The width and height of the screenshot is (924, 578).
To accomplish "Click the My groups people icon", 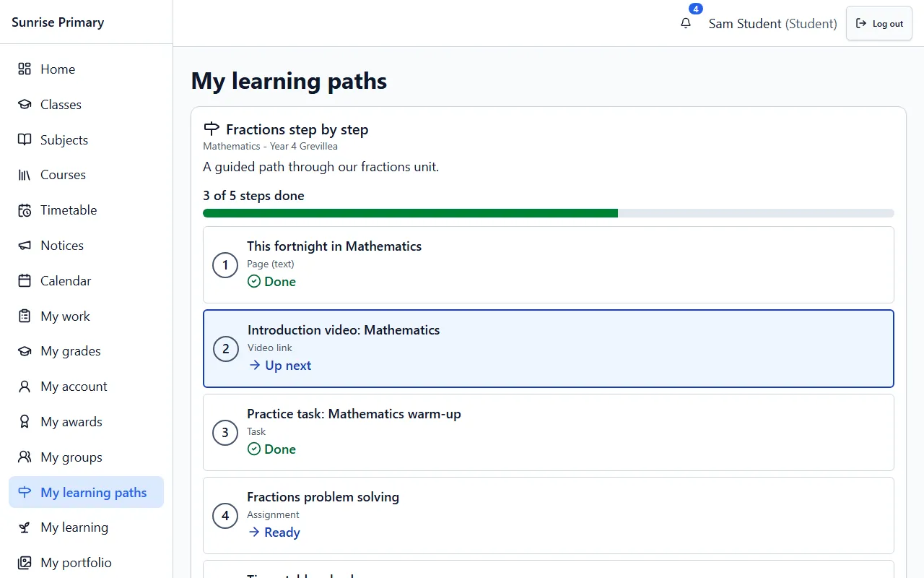I will [x=25, y=457].
